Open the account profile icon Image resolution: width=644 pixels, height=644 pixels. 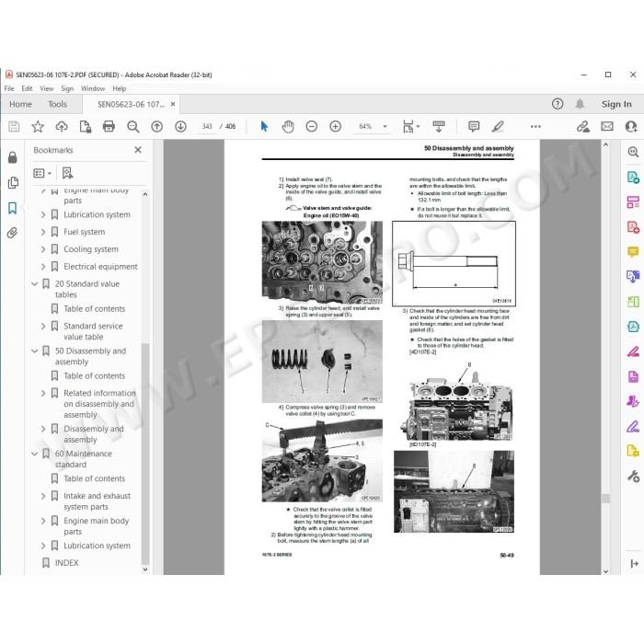[631, 127]
